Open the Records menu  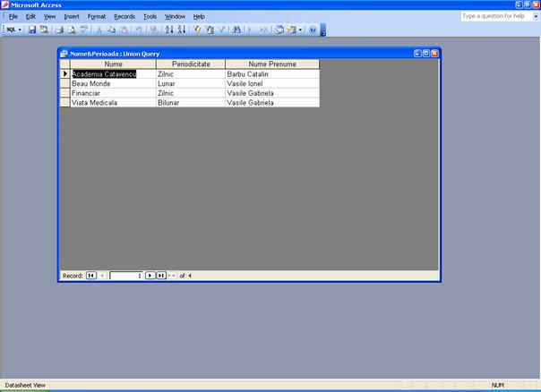pyautogui.click(x=125, y=16)
